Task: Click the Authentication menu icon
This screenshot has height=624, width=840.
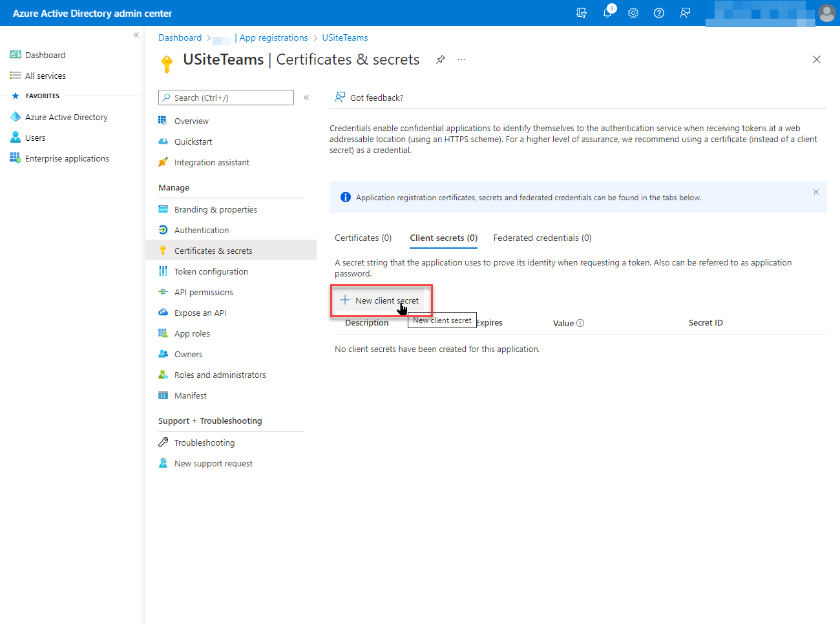Action: (x=163, y=230)
